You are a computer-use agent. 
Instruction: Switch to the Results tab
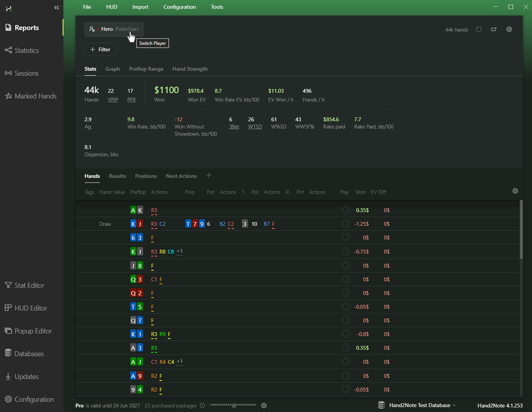(x=117, y=176)
